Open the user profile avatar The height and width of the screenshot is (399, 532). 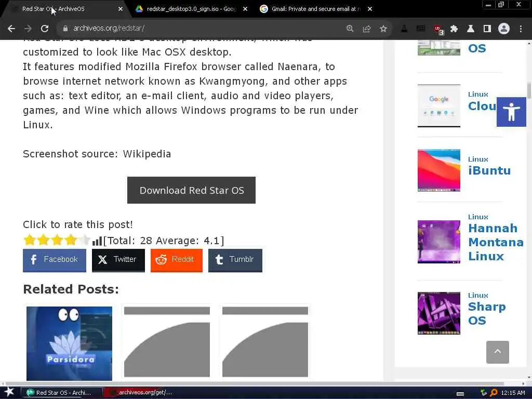pyautogui.click(x=504, y=29)
